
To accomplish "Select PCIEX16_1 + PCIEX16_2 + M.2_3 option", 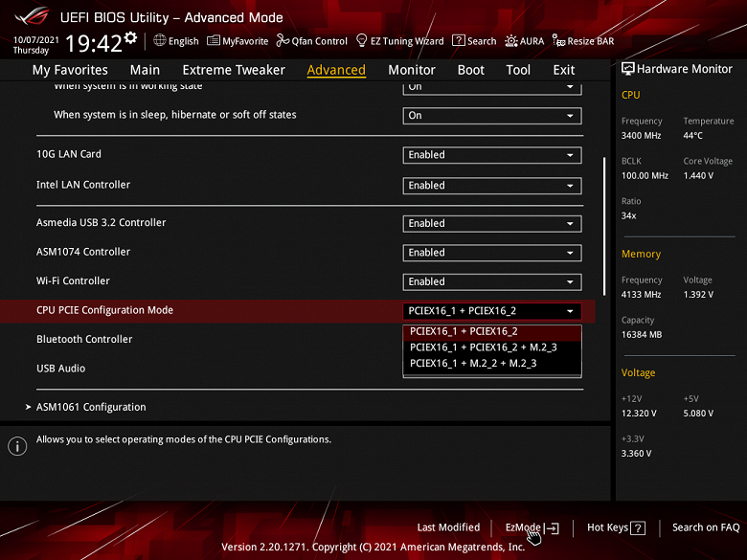I will 492,347.
